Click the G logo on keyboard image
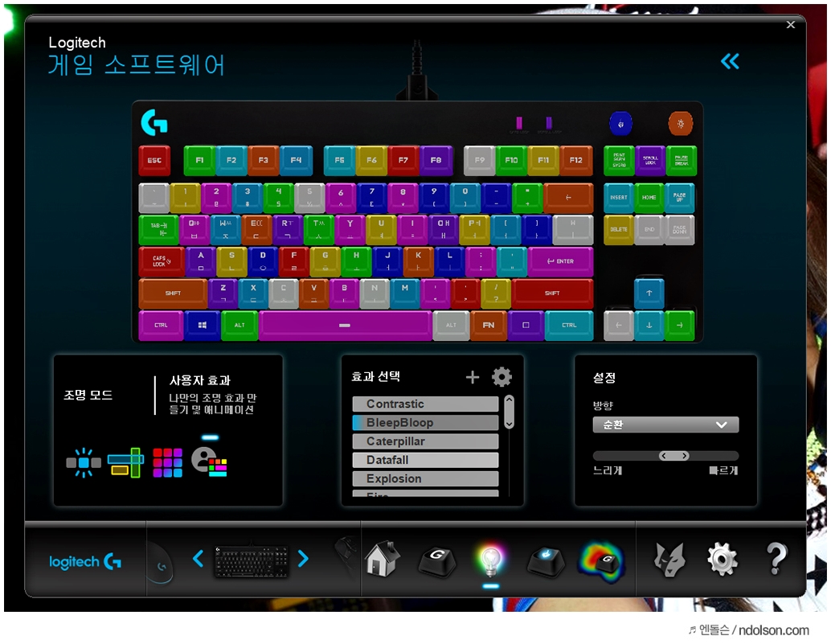Viewport: 831px width, 644px height. 154,123
